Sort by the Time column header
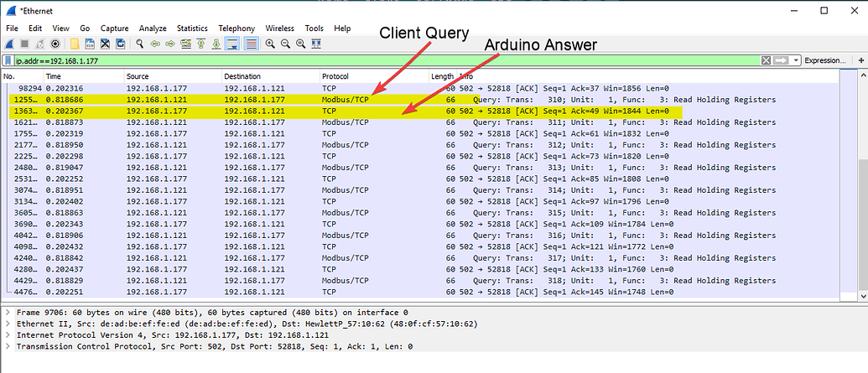The image size is (868, 373). pos(84,76)
